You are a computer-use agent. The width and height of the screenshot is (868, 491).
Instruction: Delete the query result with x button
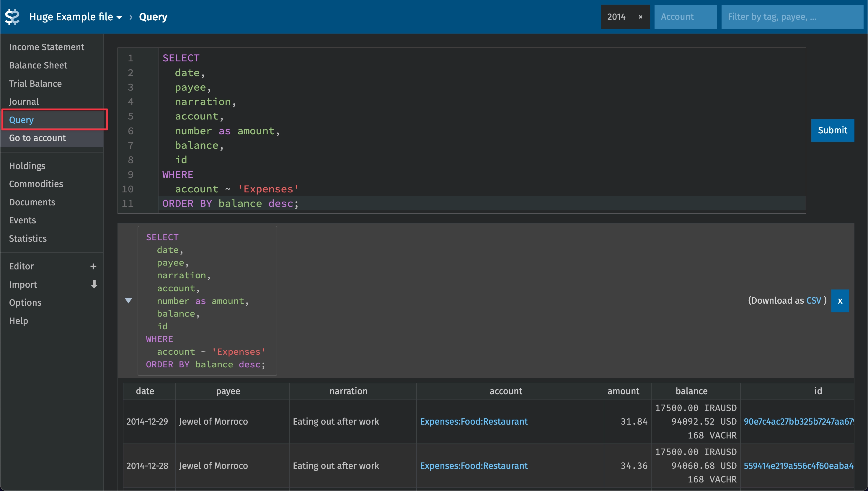840,300
